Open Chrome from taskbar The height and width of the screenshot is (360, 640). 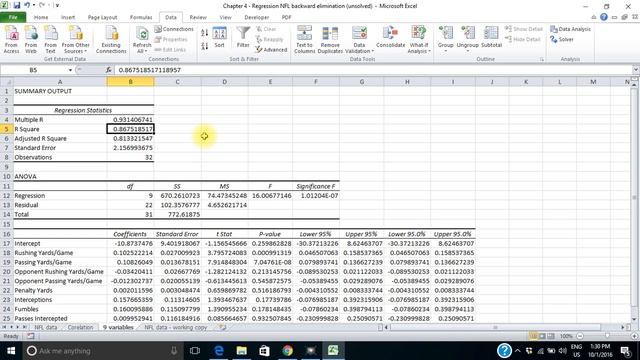tap(287, 351)
